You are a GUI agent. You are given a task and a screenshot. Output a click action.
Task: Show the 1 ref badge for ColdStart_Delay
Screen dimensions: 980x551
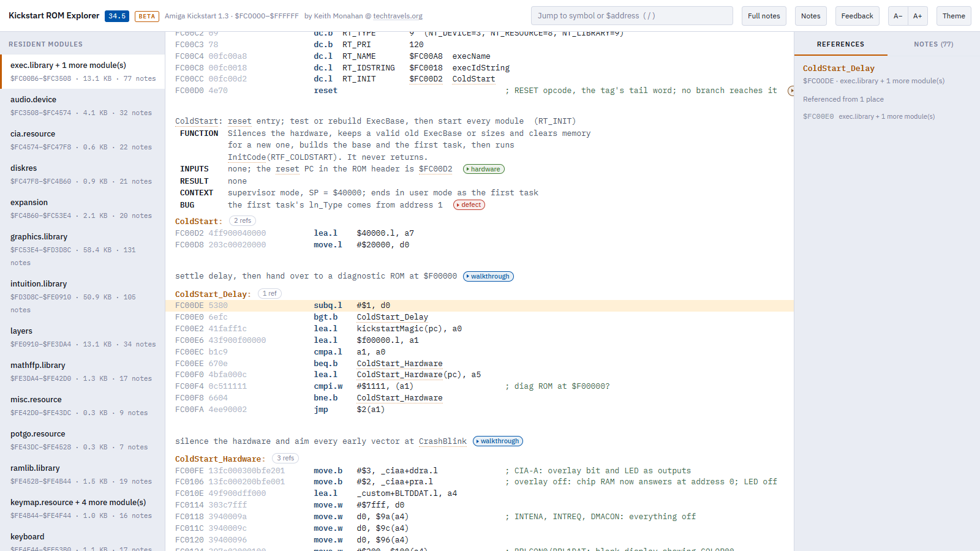coord(270,294)
